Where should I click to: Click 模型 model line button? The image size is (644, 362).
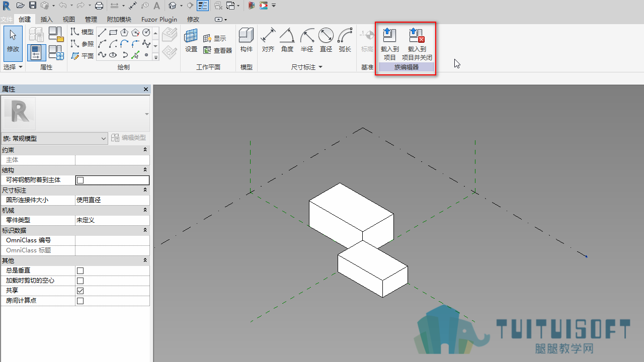pos(82,32)
